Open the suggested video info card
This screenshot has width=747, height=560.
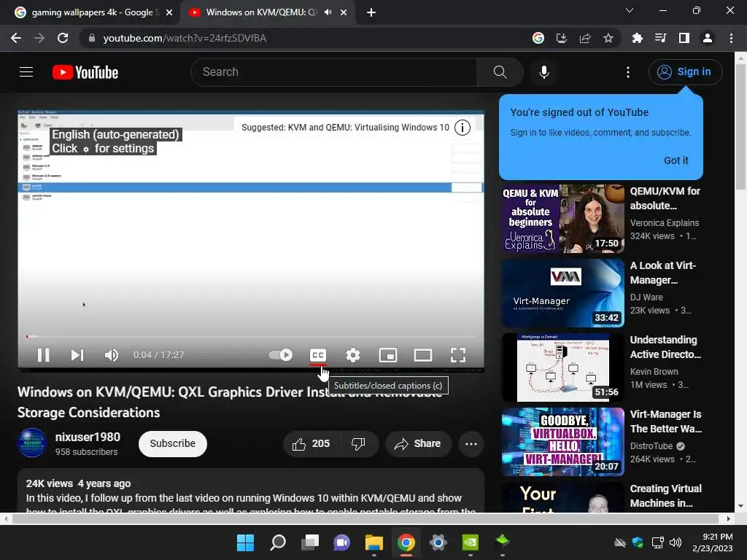pos(462,128)
